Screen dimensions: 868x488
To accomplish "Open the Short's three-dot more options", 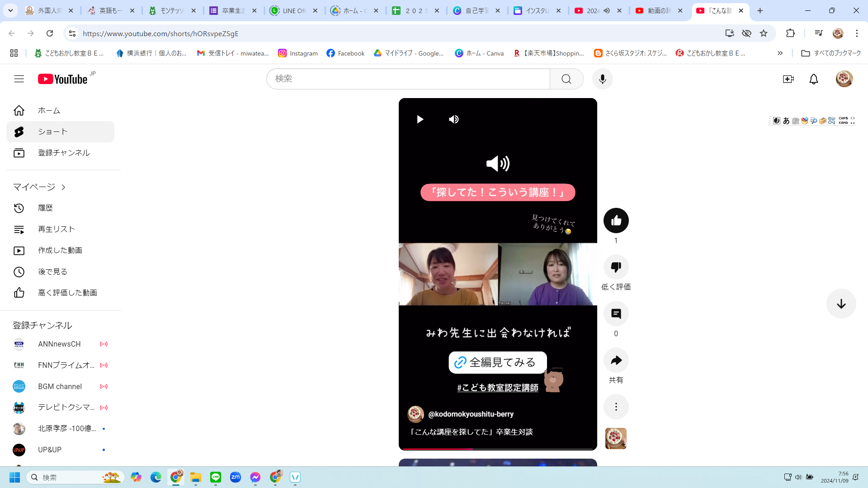I will click(616, 407).
